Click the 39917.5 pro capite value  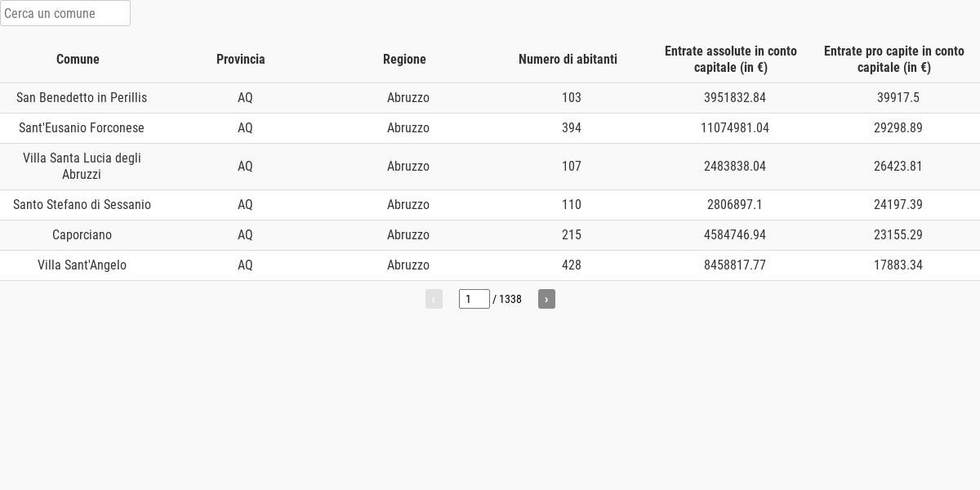pos(898,98)
